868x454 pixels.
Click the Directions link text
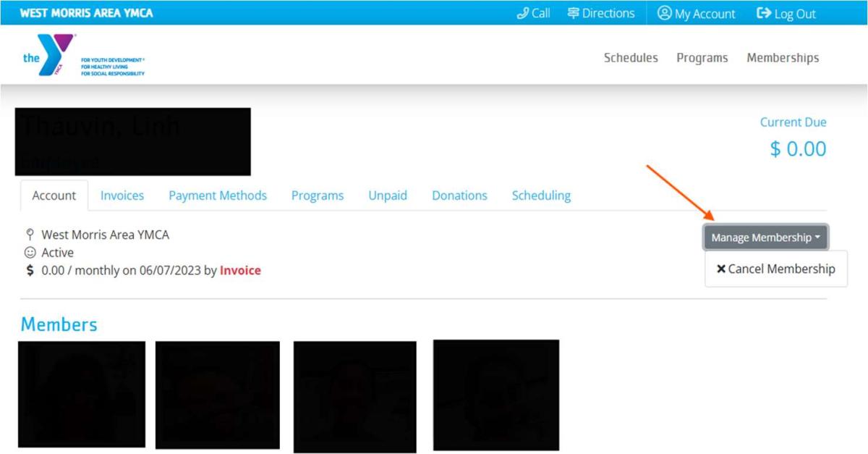click(x=608, y=13)
